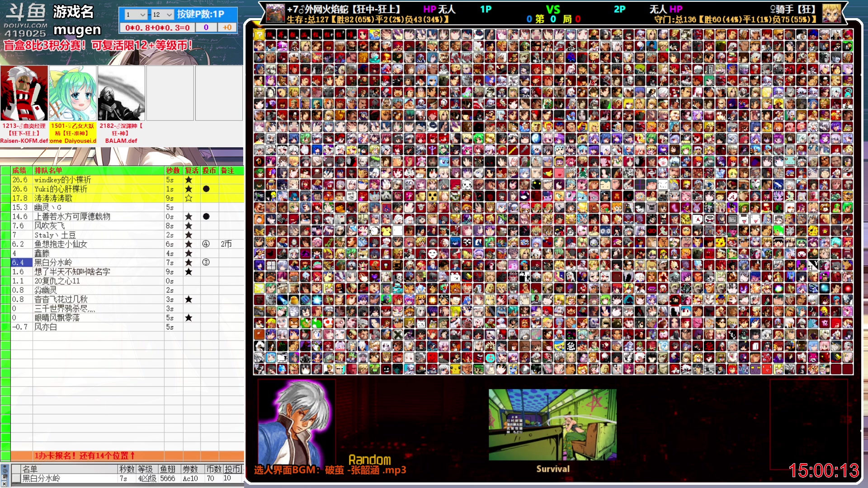Click the row selector beside bottom 黑白分水岭
The height and width of the screenshot is (488, 868).
pyautogui.click(x=16, y=479)
